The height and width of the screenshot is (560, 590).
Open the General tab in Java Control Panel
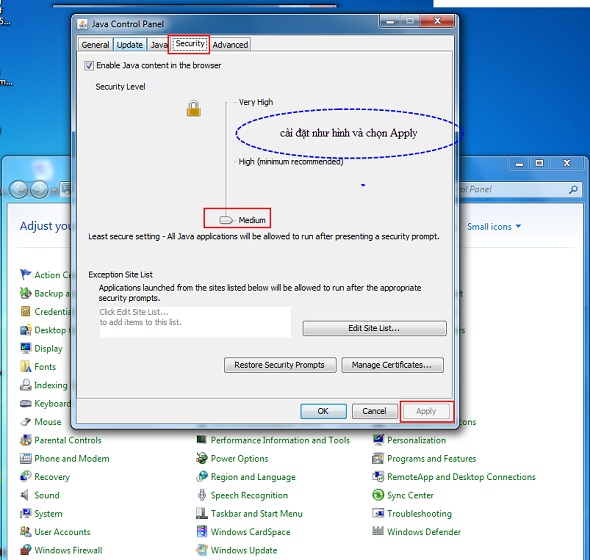(95, 45)
